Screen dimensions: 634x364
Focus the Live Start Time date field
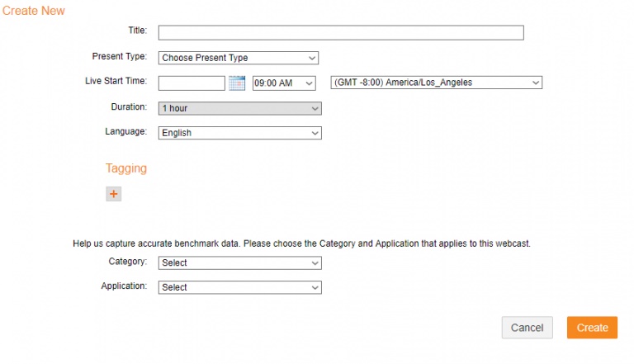tap(192, 83)
